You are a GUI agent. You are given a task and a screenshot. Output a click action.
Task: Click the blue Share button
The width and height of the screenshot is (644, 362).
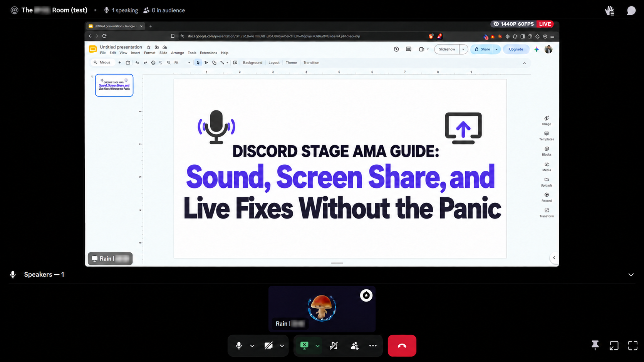coord(482,49)
